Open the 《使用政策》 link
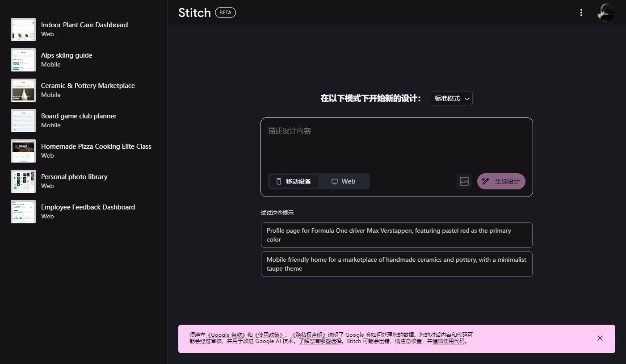The image size is (626, 364). tap(270, 335)
